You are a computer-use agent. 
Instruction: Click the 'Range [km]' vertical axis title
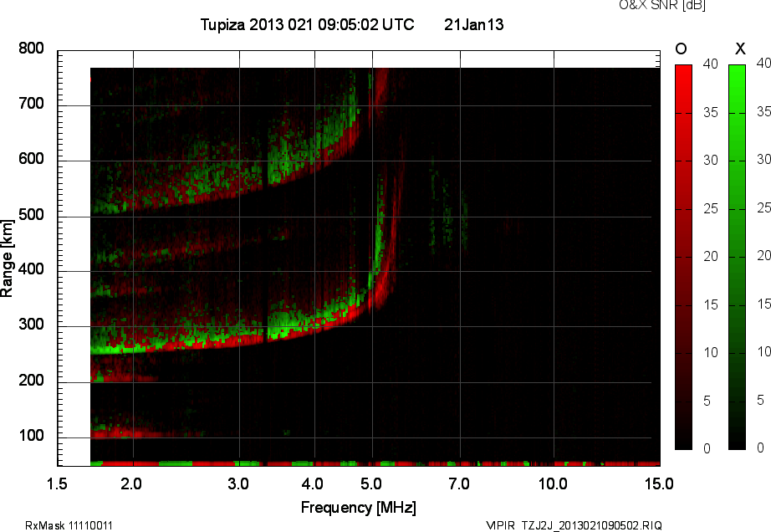[7, 258]
